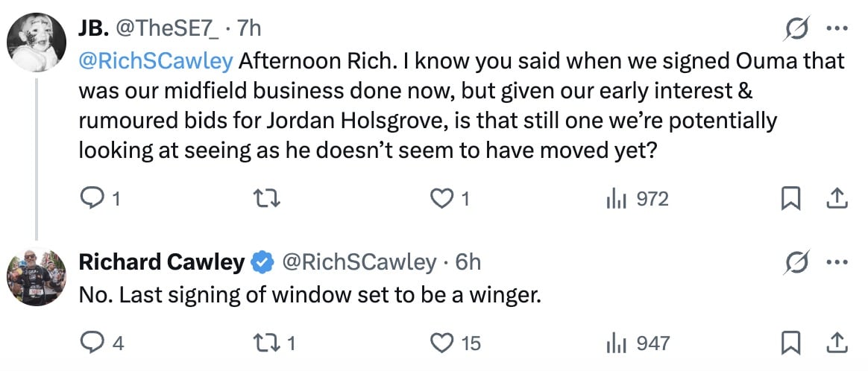This screenshot has height=371, width=868.
Task: Retweet JB.'s tweet about Jordan Holsgrove
Action: [265, 198]
